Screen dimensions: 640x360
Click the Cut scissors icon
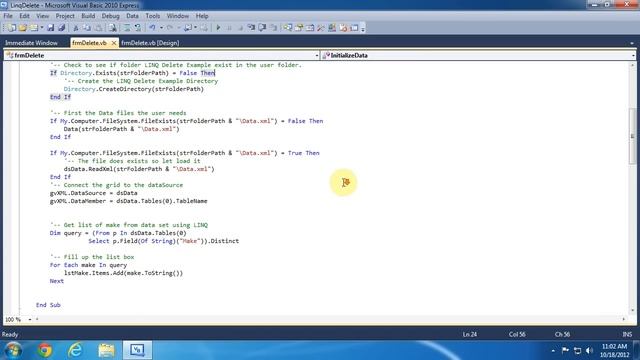tap(76, 28)
